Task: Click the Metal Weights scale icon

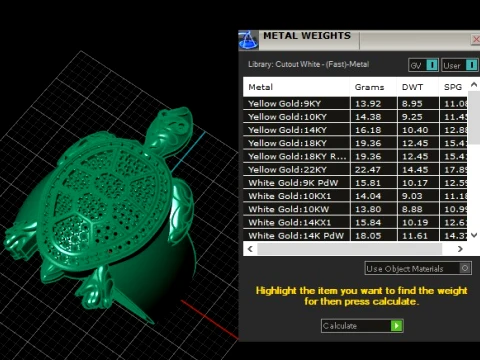Action: click(248, 40)
